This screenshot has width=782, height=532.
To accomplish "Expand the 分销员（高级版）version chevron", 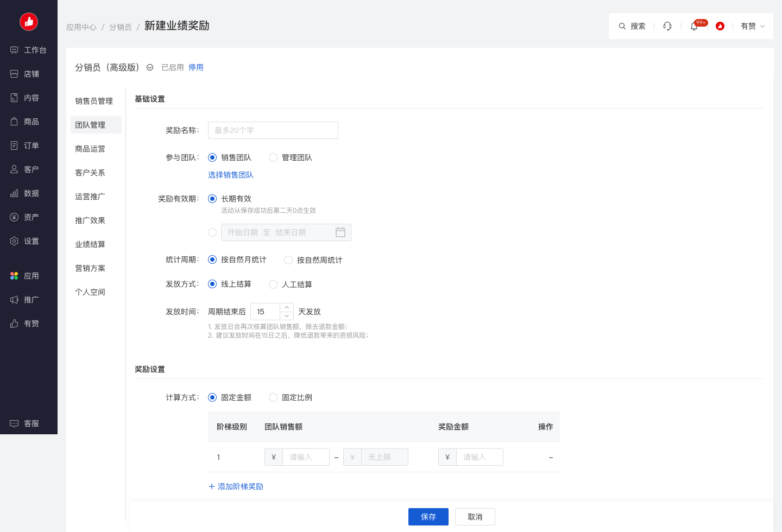I will [x=150, y=67].
